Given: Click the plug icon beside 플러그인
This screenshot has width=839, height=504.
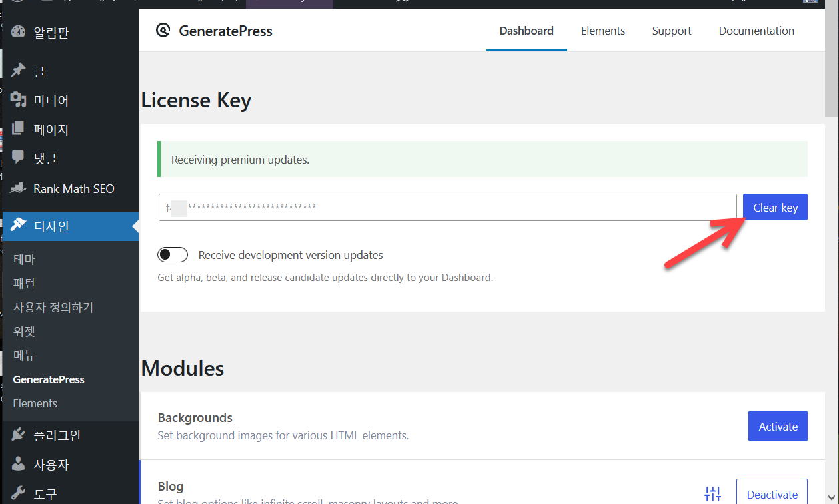Looking at the screenshot, I should [19, 435].
